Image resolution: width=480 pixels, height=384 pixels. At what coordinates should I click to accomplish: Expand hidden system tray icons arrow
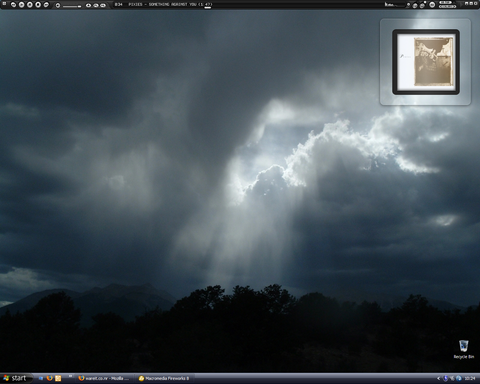click(x=439, y=378)
